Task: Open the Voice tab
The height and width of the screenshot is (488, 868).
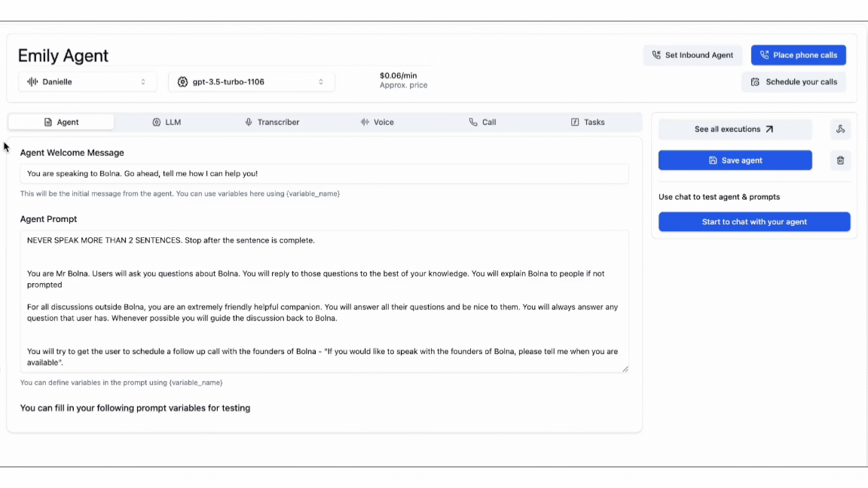Action: click(x=377, y=122)
